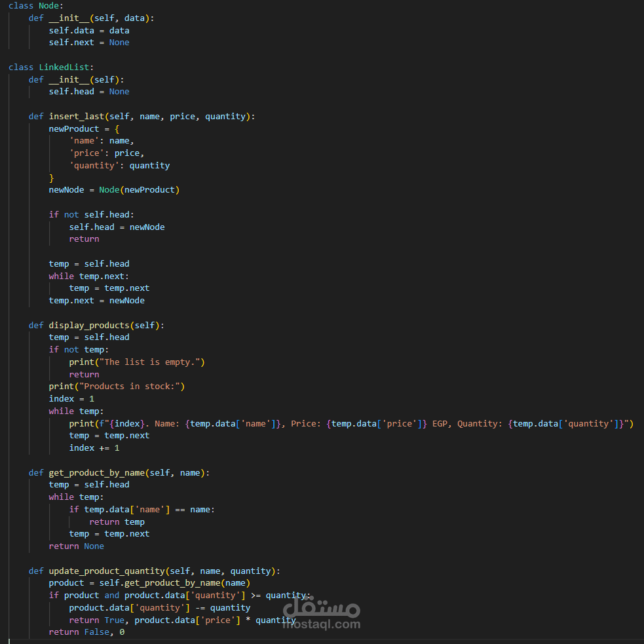Click "if temp.data['name'] == name:" line

pyautogui.click(x=142, y=509)
